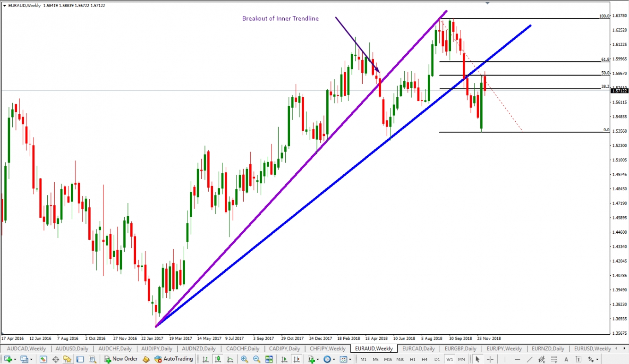The width and height of the screenshot is (629, 364).
Task: Select the trendline drawing tool
Action: coord(529,359)
